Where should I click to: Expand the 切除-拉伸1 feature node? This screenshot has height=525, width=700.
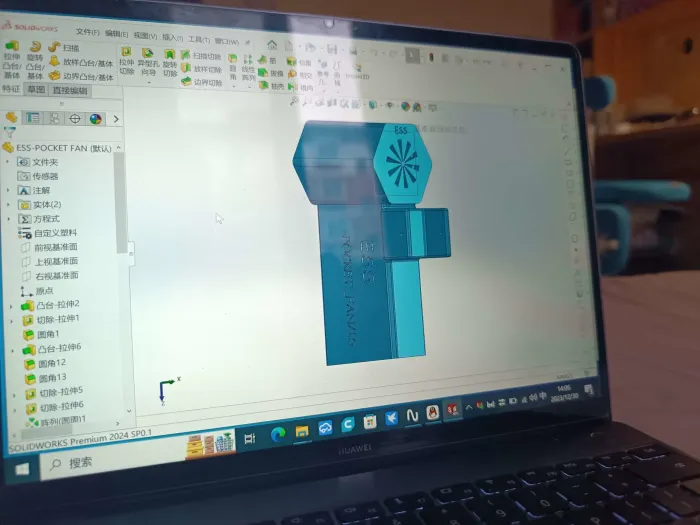pos(12,321)
